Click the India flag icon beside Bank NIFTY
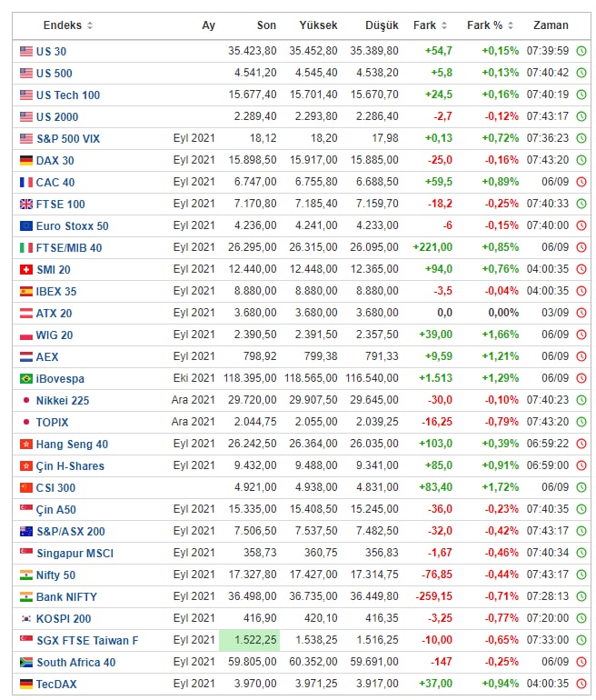The image size is (596, 700). [x=26, y=596]
